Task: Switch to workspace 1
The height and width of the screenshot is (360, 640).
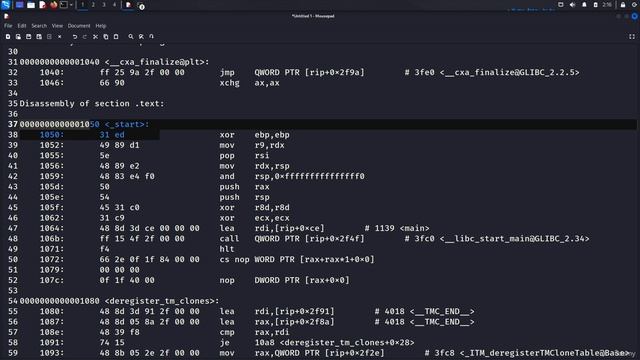Action: [82, 5]
